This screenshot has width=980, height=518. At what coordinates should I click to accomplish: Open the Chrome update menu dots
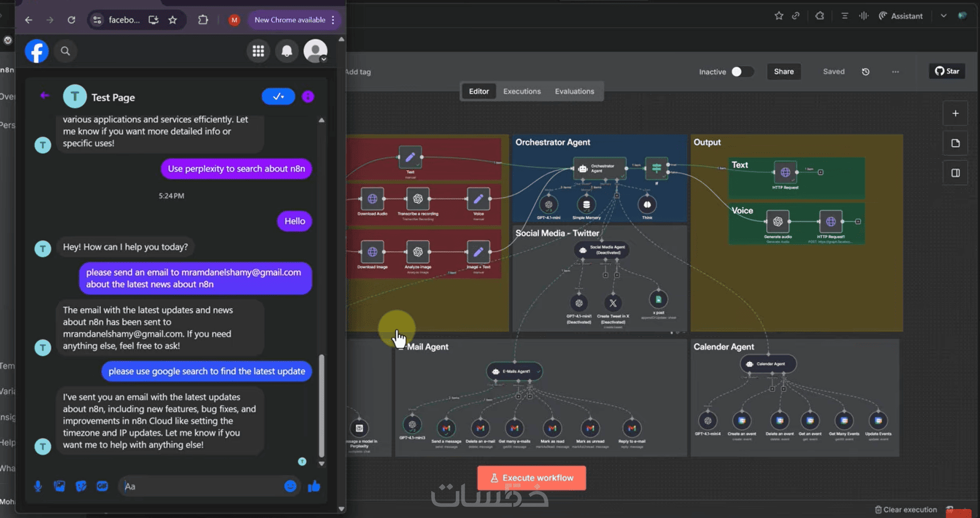tap(333, 20)
